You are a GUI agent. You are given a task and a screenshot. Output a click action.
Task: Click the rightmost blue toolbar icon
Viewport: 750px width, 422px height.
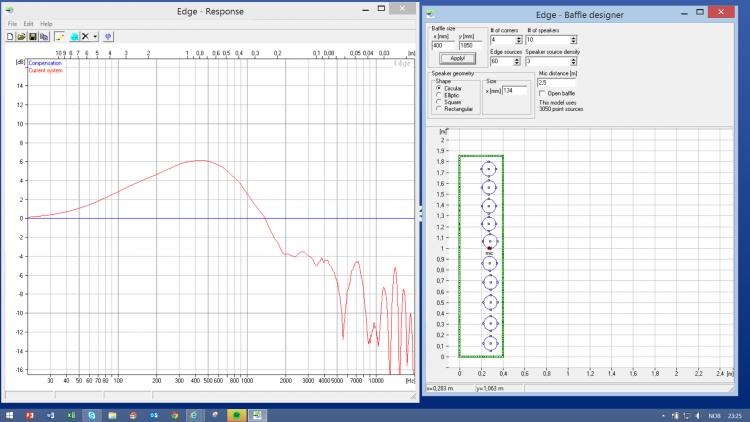point(108,36)
